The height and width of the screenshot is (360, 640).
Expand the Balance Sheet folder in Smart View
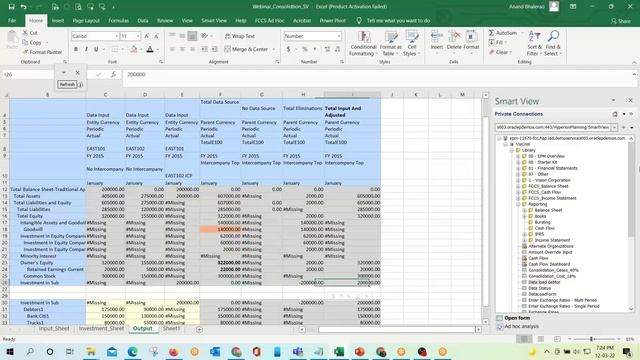coord(524,210)
